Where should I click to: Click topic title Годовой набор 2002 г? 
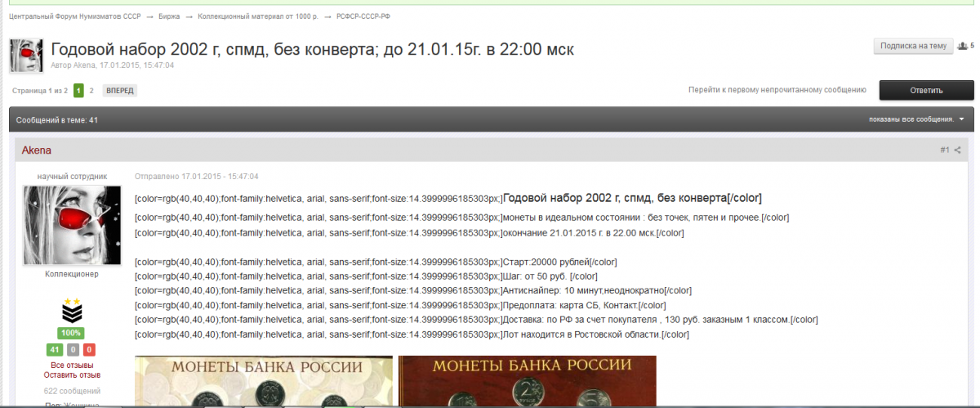(313, 49)
